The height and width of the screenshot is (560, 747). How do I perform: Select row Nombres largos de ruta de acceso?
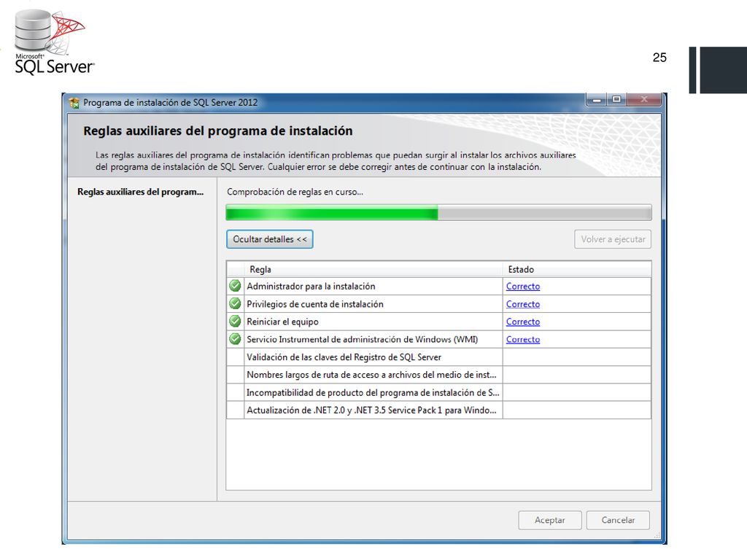(438, 374)
